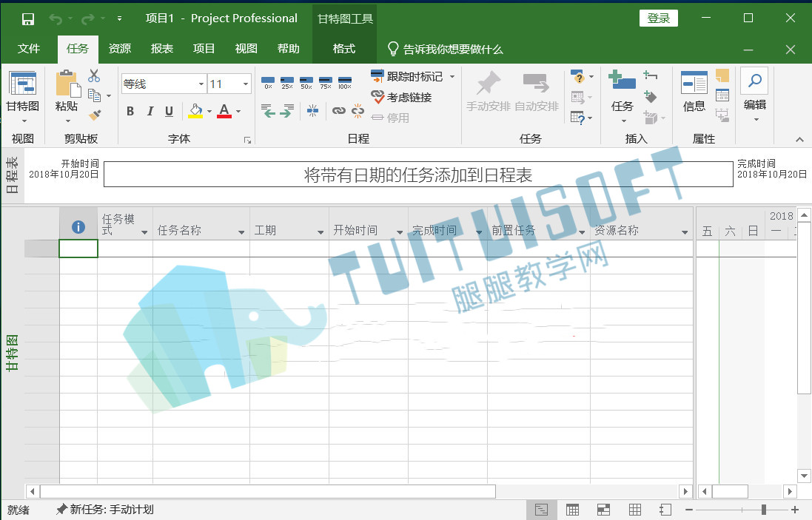Click the 登录 sign-in button

[659, 18]
